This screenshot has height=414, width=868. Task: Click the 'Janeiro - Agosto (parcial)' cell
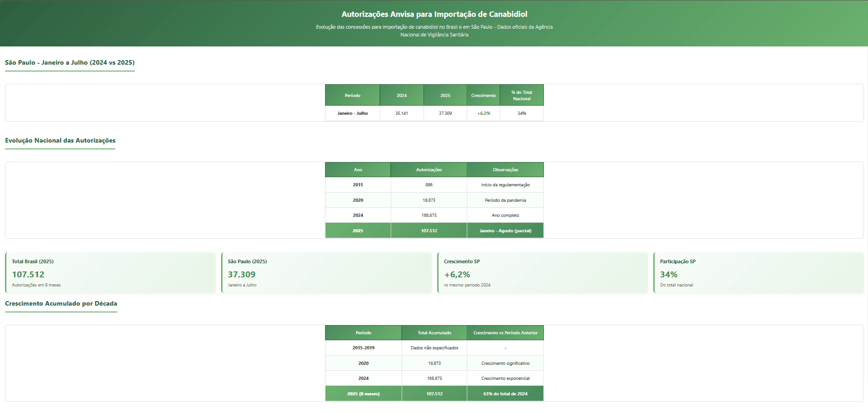click(505, 230)
